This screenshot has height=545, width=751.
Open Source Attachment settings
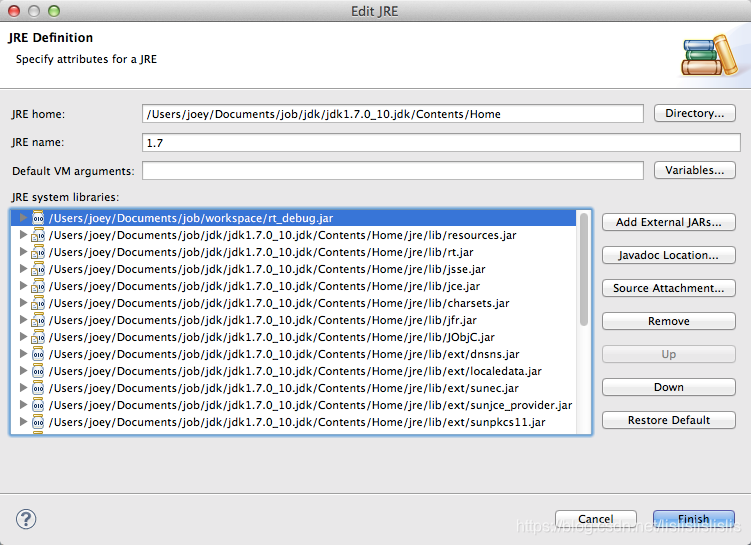(x=669, y=288)
